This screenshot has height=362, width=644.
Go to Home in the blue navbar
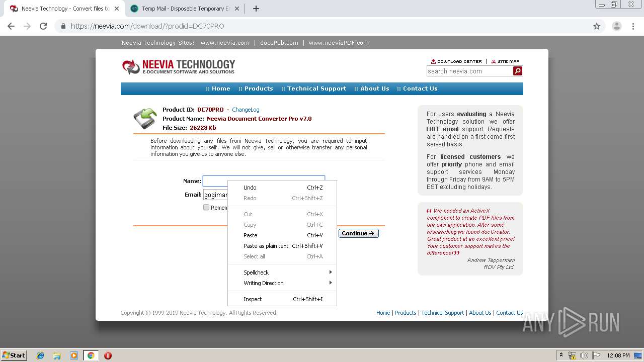pos(218,88)
